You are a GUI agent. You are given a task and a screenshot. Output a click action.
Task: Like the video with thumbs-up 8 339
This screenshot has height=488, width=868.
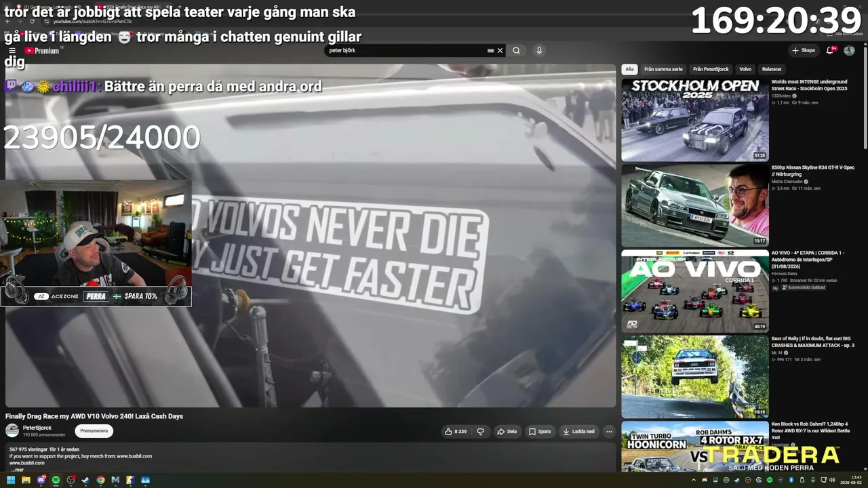click(456, 431)
